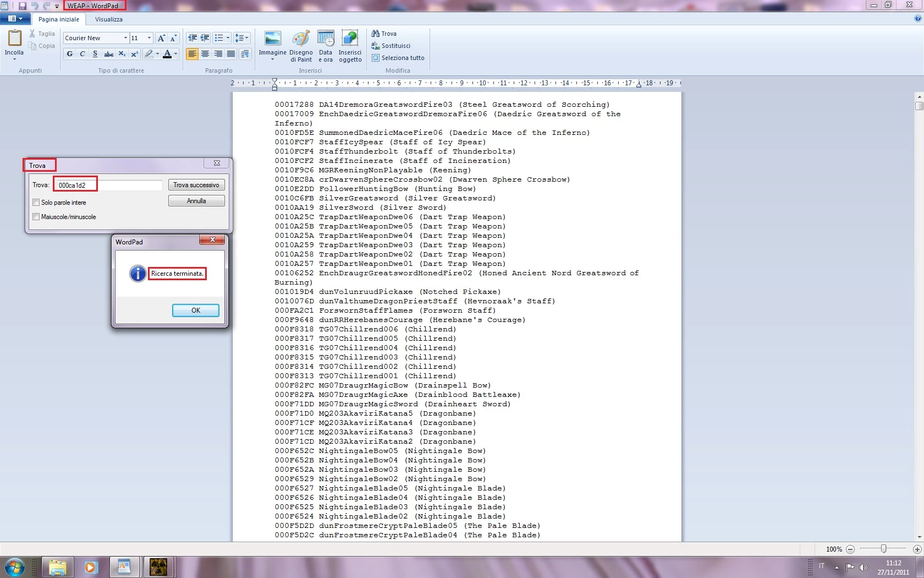This screenshot has width=924, height=578.
Task: Click Trova in the Modifica group
Action: 384,34
